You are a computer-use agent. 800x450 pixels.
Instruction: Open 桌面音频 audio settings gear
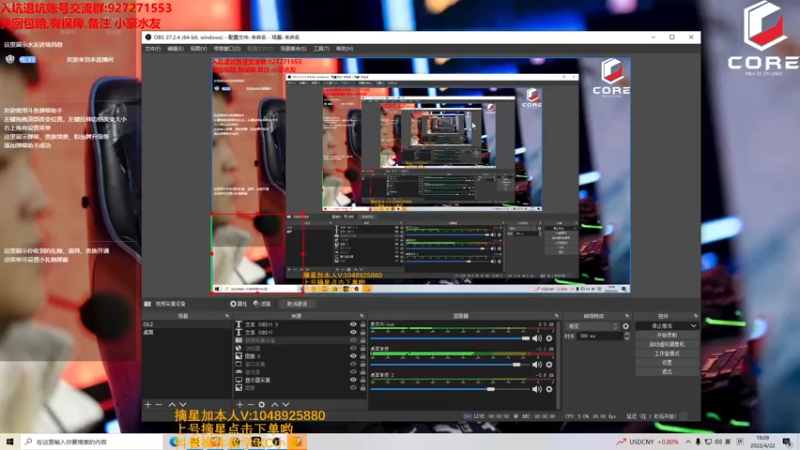pos(549,364)
